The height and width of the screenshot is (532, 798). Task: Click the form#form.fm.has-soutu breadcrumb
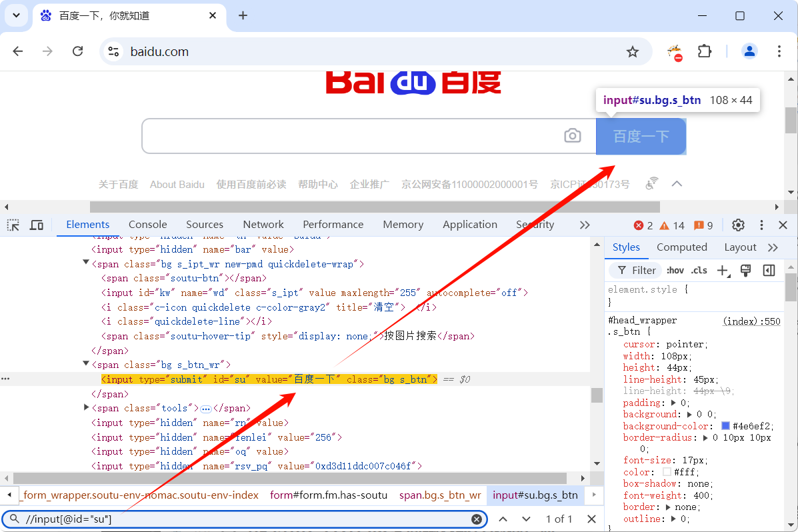coord(328,495)
